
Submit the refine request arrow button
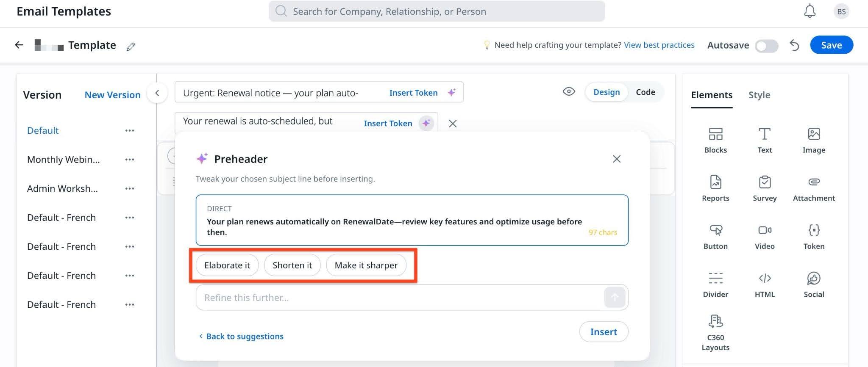(x=615, y=297)
